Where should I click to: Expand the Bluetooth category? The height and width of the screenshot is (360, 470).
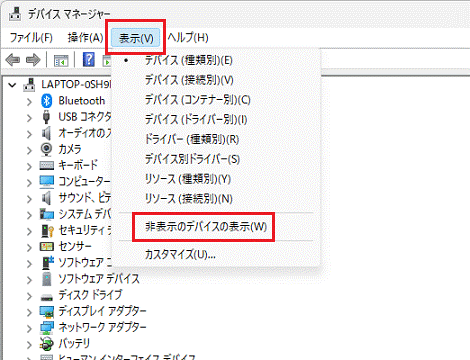tap(29, 101)
